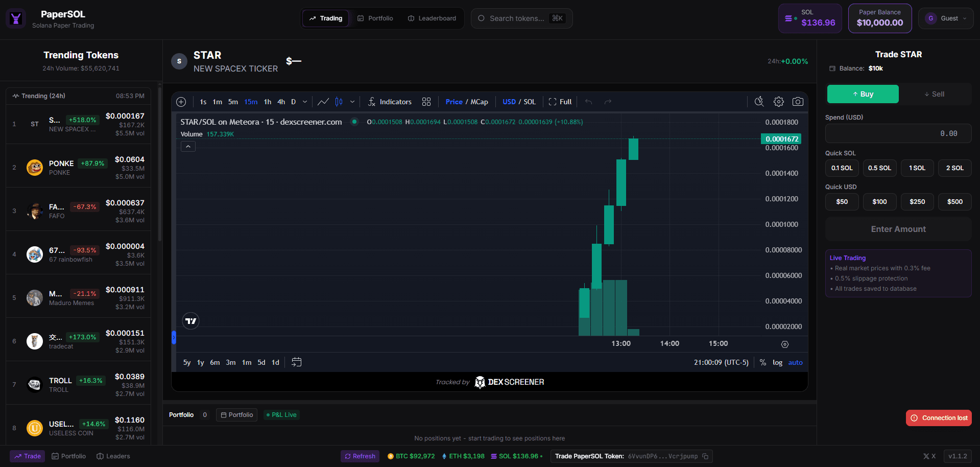Open the chart compare/add symbol plus icon
Screen dimensions: 980x467
181,102
